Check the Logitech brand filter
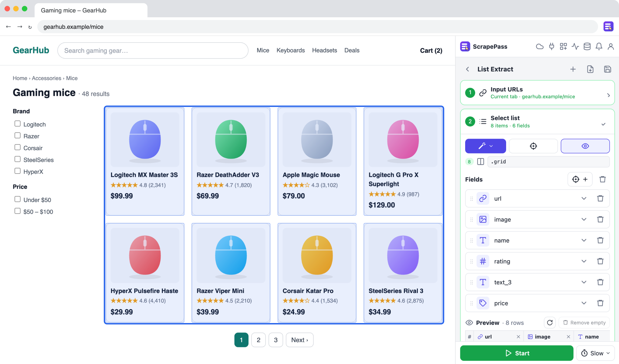Viewport: 619px width, 364px height. 18,124
